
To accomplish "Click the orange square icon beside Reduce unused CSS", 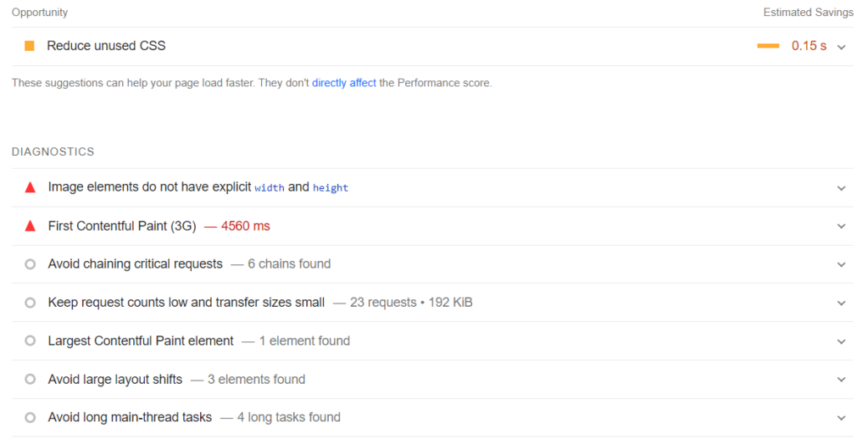I will coord(30,46).
